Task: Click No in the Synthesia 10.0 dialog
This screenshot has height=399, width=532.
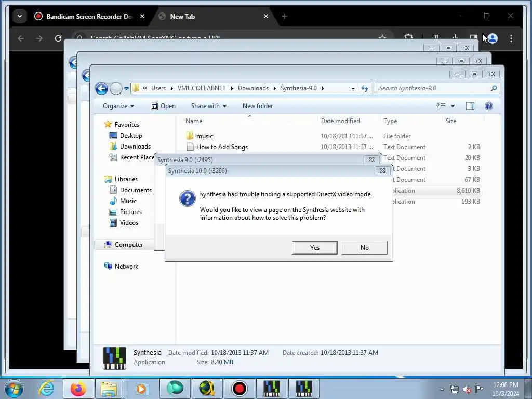Action: 364,248
